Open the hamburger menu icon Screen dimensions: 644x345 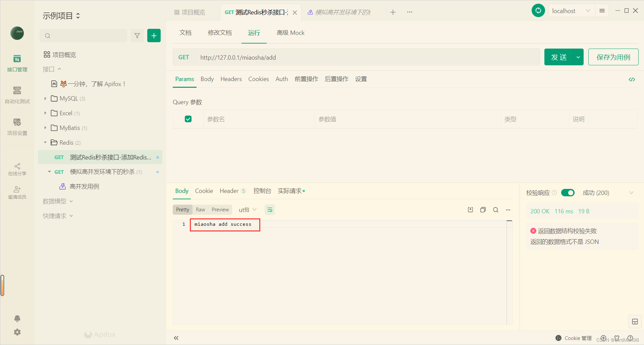(602, 11)
